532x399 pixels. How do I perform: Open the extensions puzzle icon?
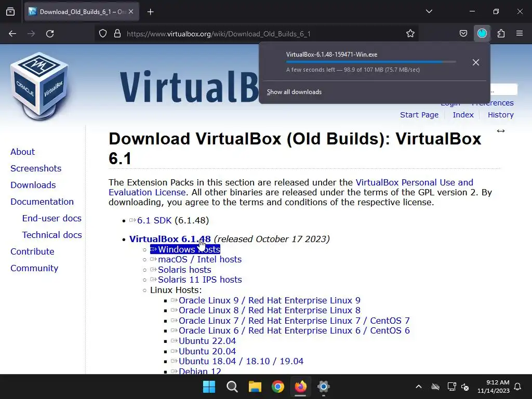click(x=501, y=34)
